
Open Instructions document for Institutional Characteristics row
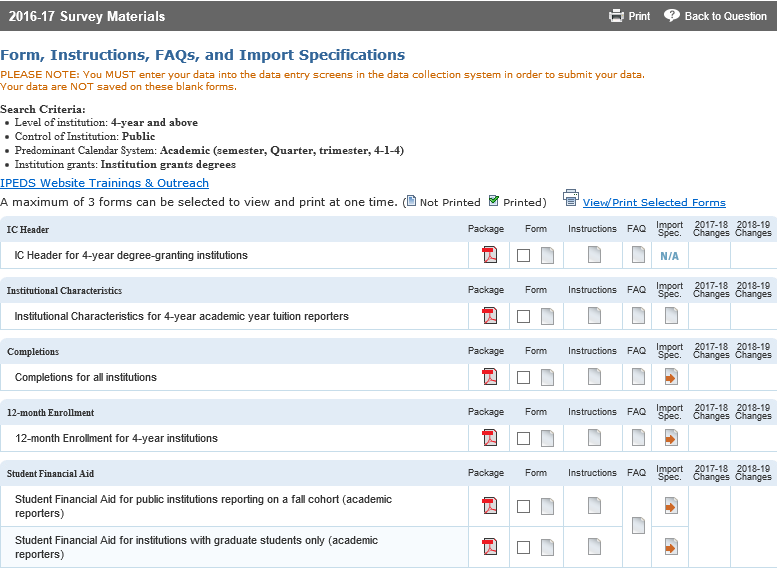(x=594, y=316)
